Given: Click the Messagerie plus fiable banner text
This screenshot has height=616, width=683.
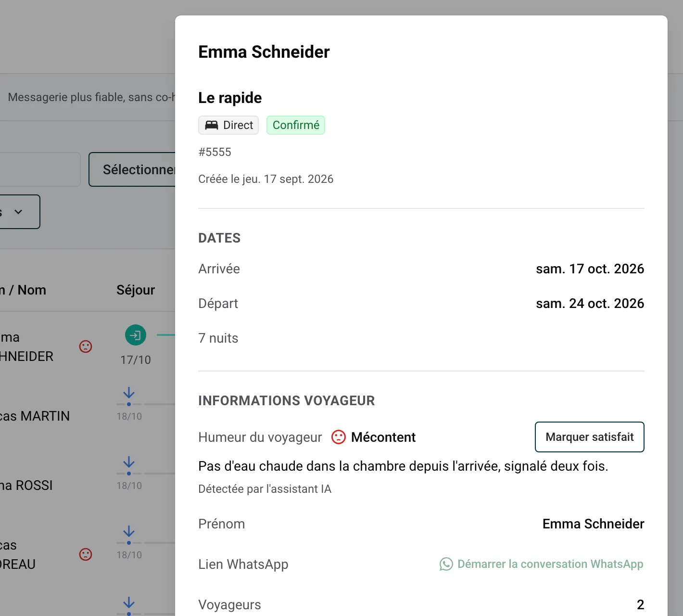Looking at the screenshot, I should [91, 97].
